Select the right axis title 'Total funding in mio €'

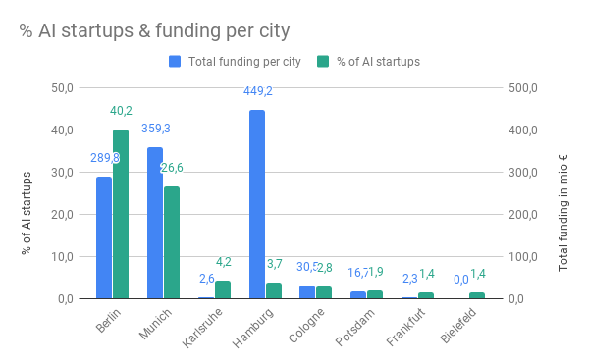pyautogui.click(x=562, y=213)
